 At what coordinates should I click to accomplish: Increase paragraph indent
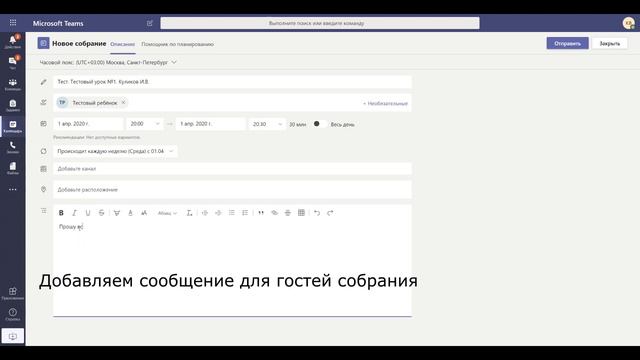point(218,213)
